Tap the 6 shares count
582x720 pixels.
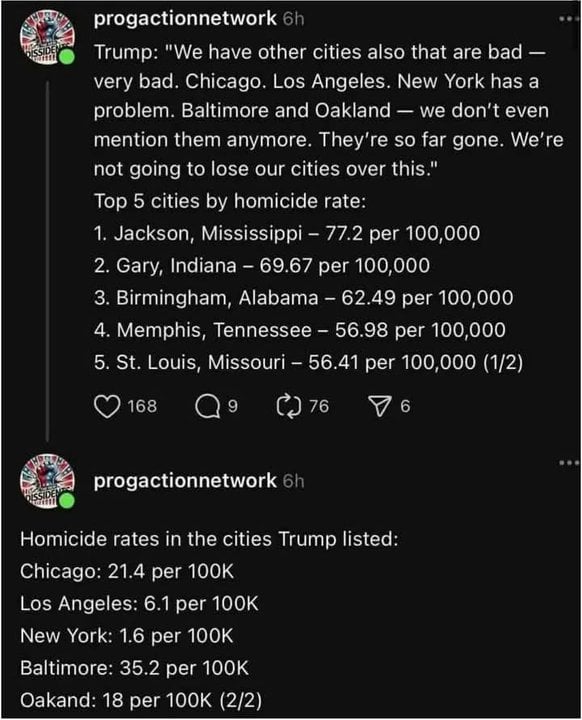click(405, 406)
